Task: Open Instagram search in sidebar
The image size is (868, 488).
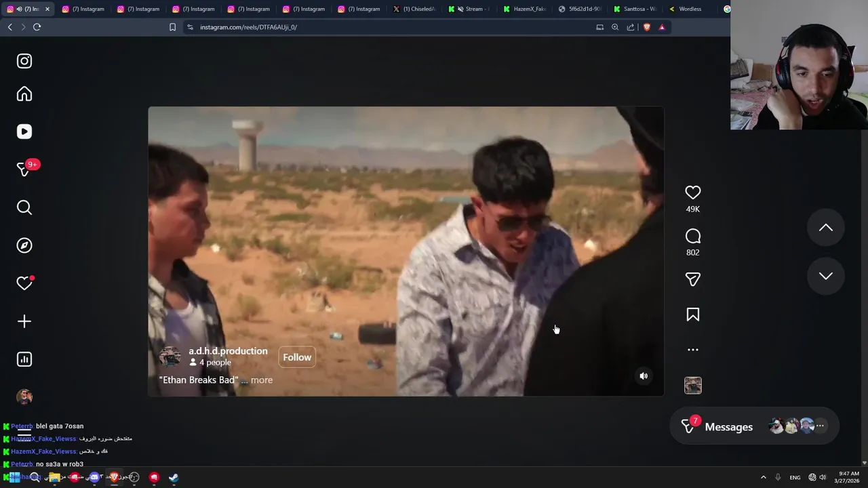Action: (x=24, y=207)
